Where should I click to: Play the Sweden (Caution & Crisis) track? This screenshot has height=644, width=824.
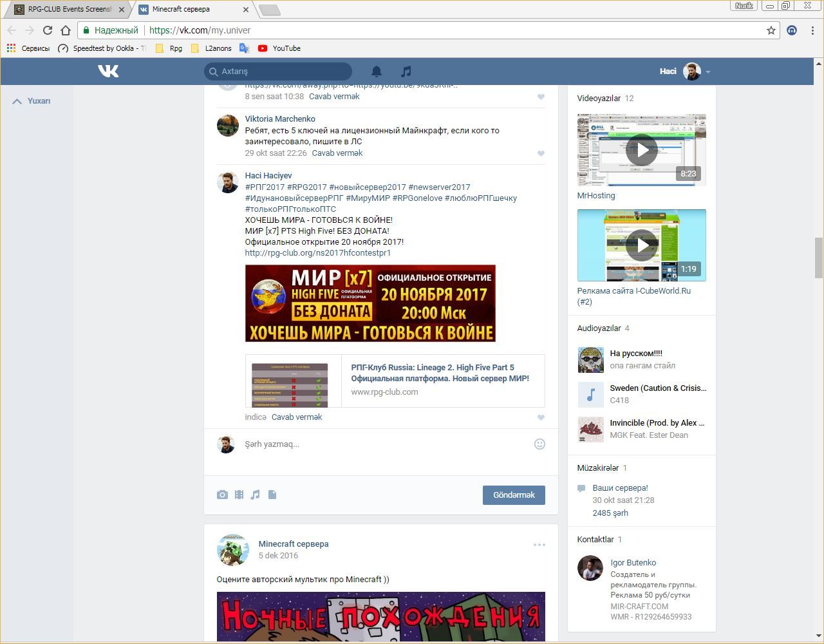tap(590, 395)
